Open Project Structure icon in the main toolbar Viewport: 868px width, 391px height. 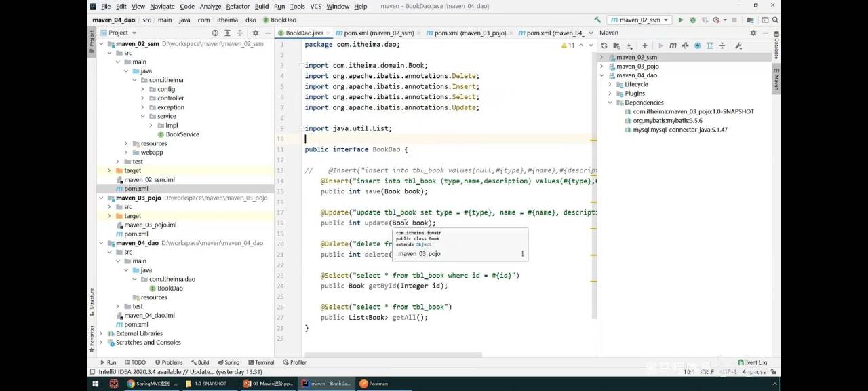point(752,20)
